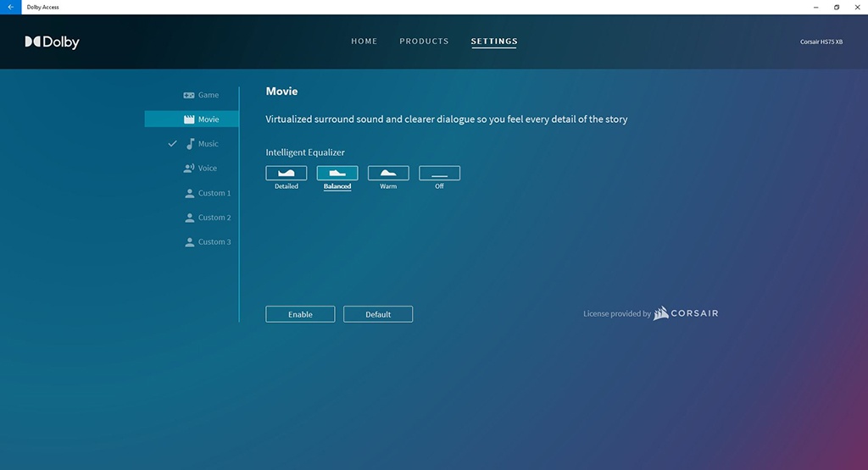Select the Custom 1 profile

click(x=192, y=193)
